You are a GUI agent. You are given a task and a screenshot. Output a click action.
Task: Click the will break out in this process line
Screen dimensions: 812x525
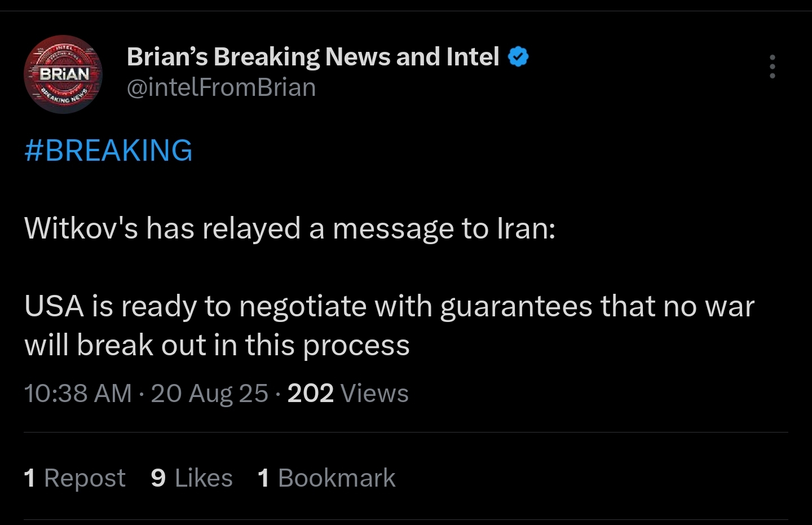click(217, 345)
